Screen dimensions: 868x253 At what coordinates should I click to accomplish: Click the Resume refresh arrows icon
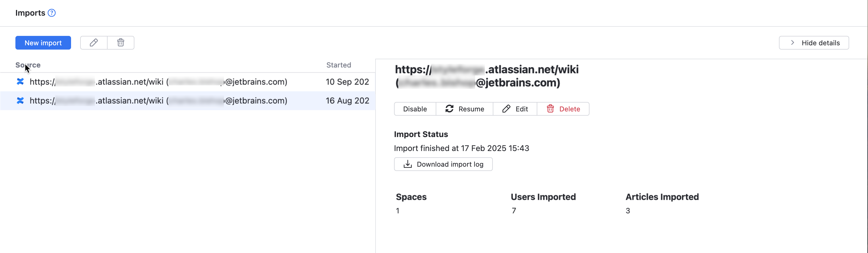point(449,109)
